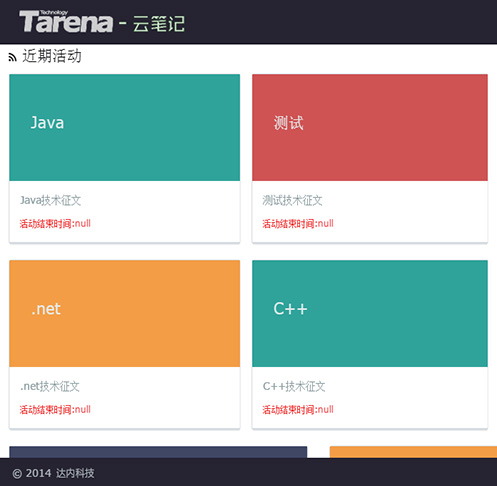Screen dimensions: 497x486
Task: Click the Tarena Technology logo
Action: [66, 21]
